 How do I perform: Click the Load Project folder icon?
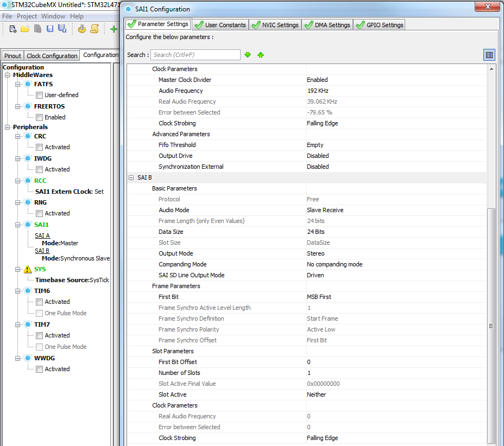coord(25,29)
